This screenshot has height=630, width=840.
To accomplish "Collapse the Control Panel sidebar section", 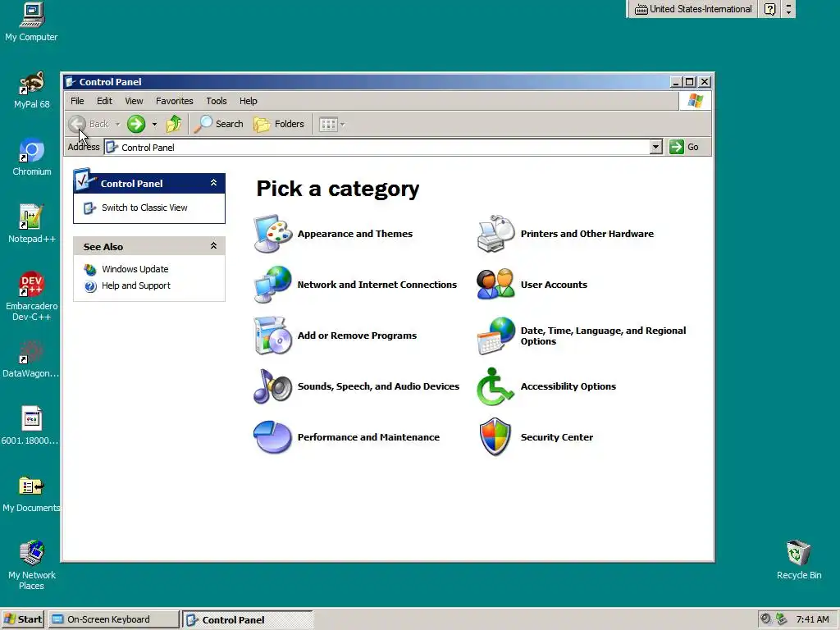I will [x=213, y=183].
